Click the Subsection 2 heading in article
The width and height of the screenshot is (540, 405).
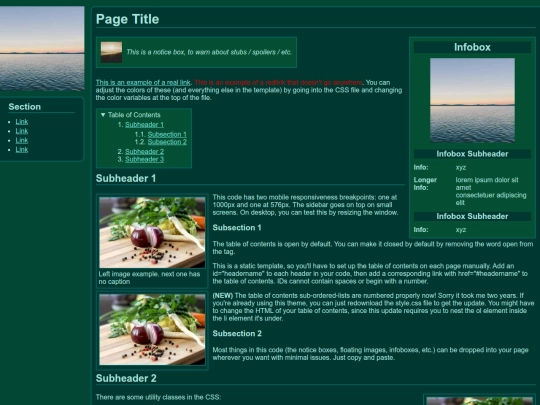pos(237,333)
